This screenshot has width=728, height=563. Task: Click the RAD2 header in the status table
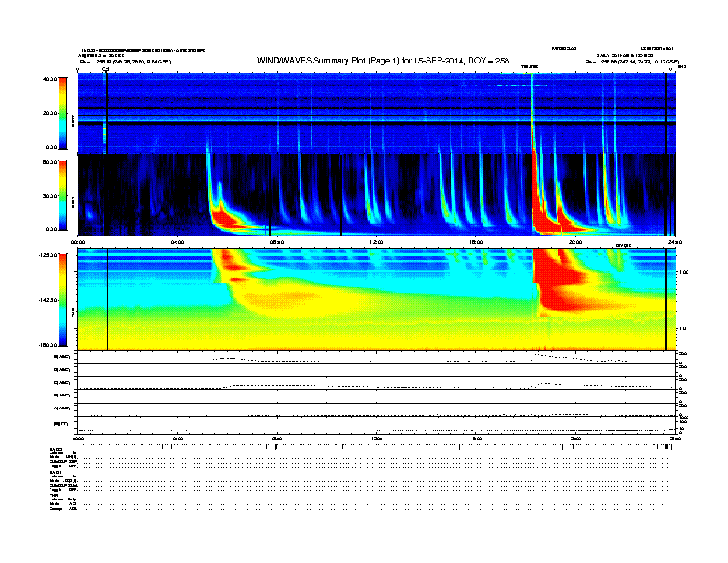click(55, 450)
